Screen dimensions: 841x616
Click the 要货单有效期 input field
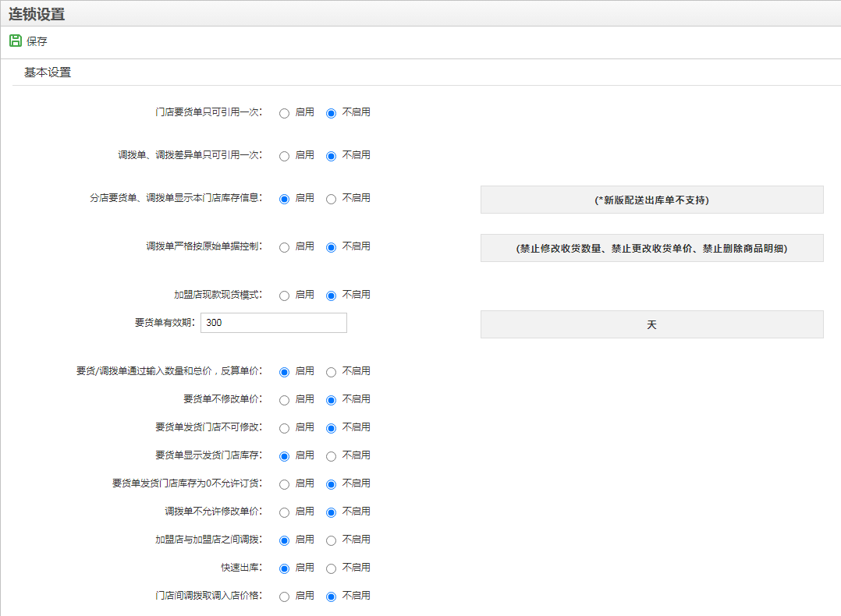(x=273, y=323)
